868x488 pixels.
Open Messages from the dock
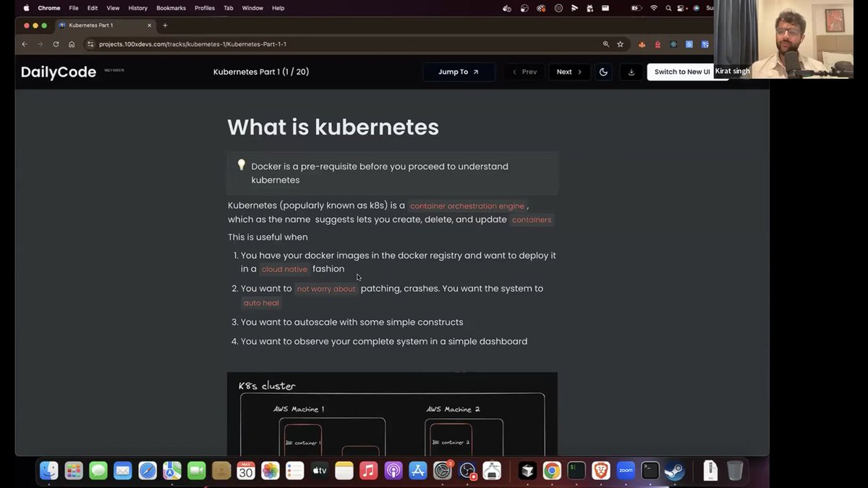click(x=98, y=471)
